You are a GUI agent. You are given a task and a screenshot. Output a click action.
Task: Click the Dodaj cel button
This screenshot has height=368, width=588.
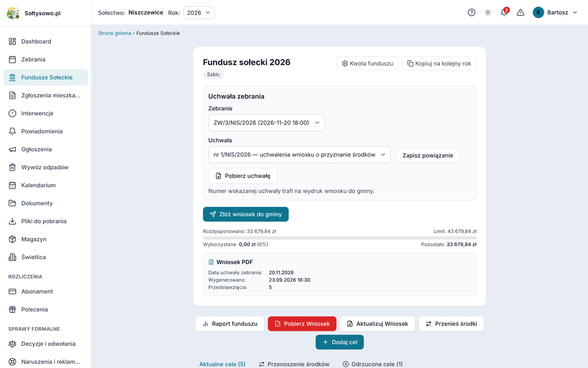[340, 342]
